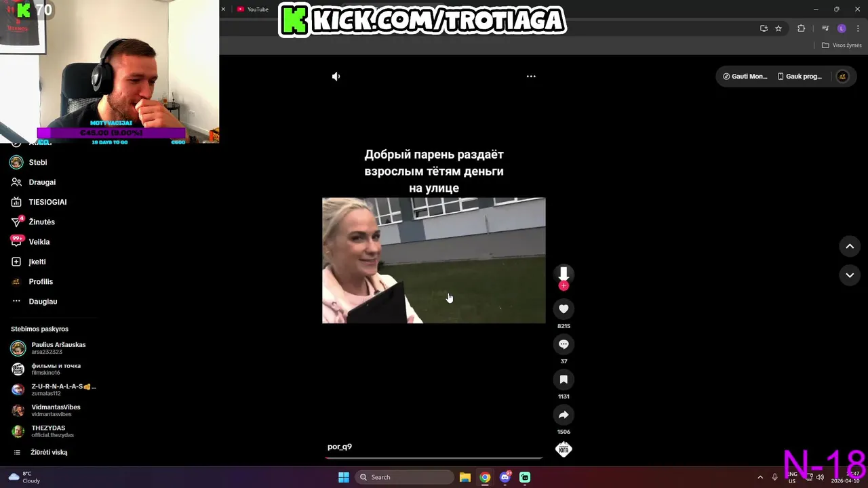Click the video showing the blonde woman
Viewport: 868px width, 488px height.
click(433, 260)
